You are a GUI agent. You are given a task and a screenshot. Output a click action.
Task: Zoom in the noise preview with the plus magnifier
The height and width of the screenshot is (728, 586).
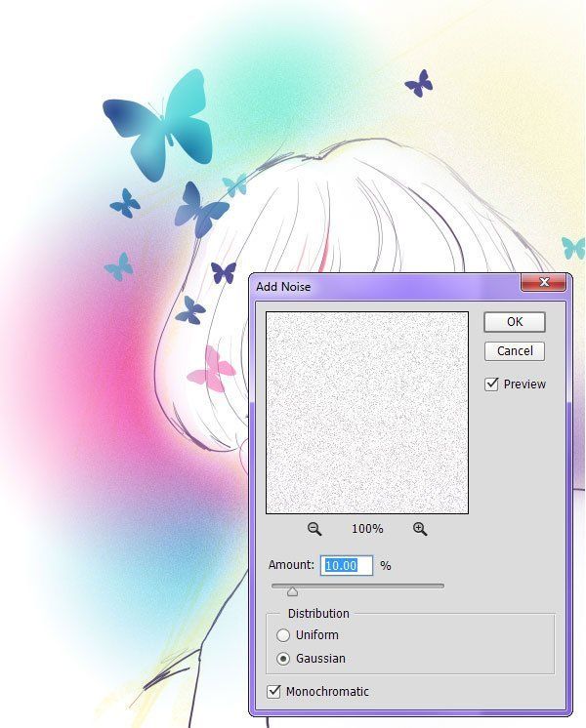coord(420,528)
